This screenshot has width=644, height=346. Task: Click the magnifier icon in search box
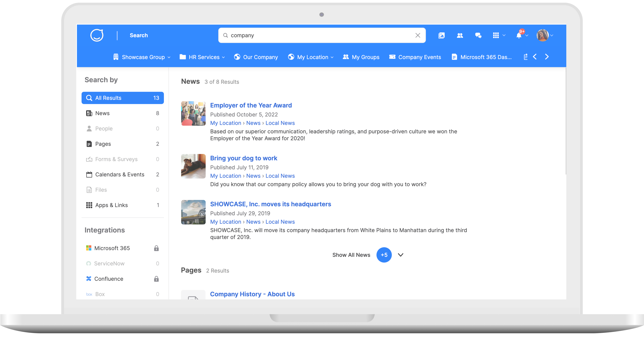coord(225,35)
